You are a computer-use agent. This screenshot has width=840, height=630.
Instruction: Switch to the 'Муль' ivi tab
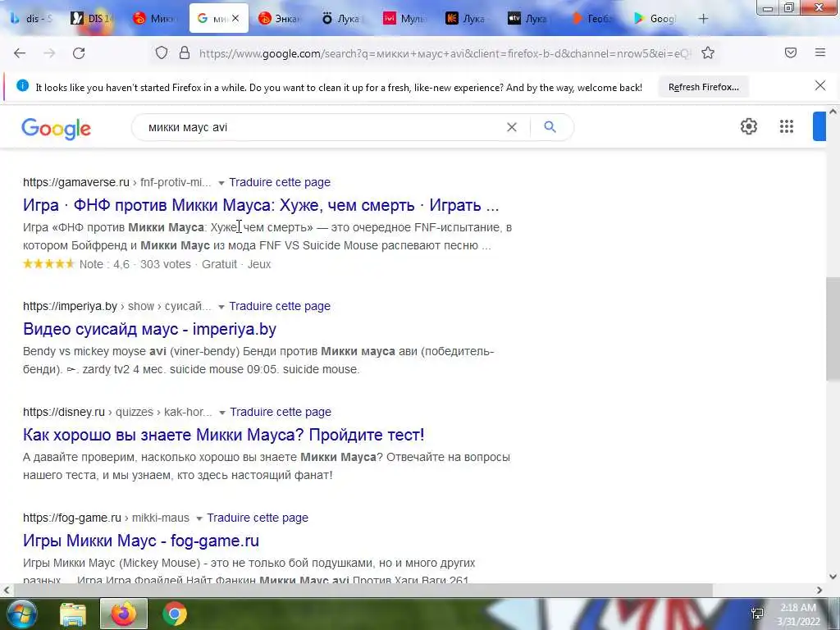click(x=404, y=18)
